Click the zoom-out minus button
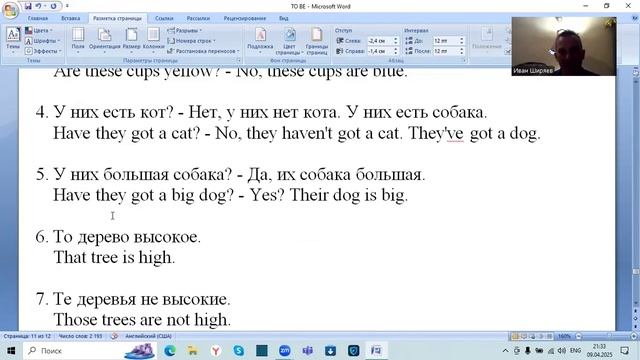This screenshot has width=640, height=360. [578, 336]
